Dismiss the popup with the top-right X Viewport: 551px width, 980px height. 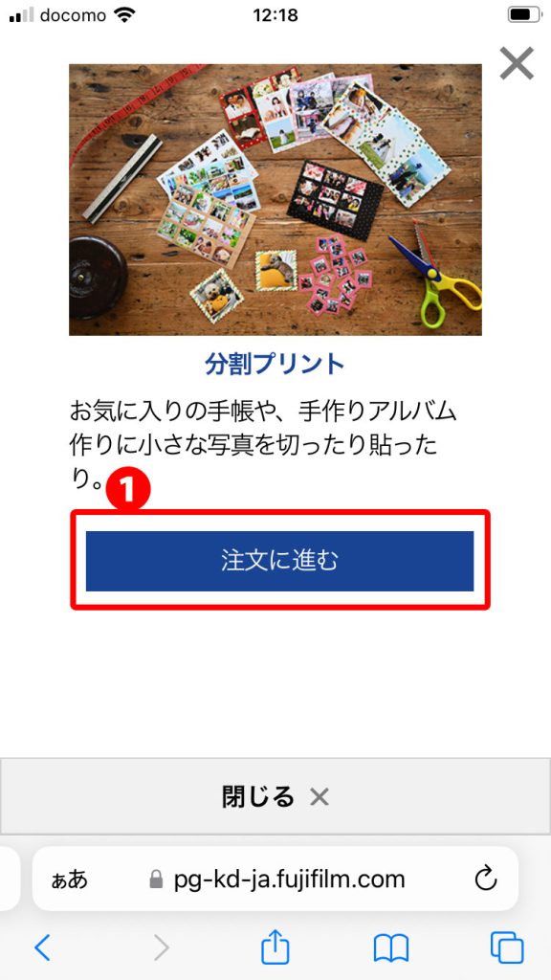(517, 63)
